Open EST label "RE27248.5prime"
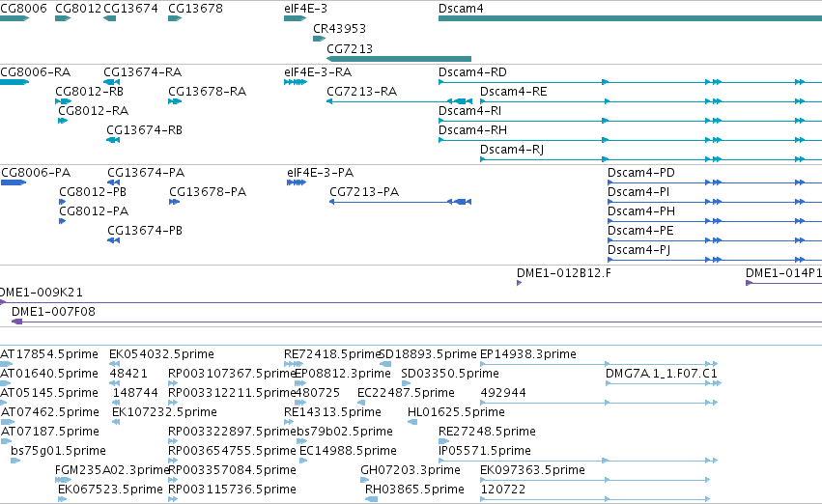This screenshot has width=822, height=504. [487, 433]
